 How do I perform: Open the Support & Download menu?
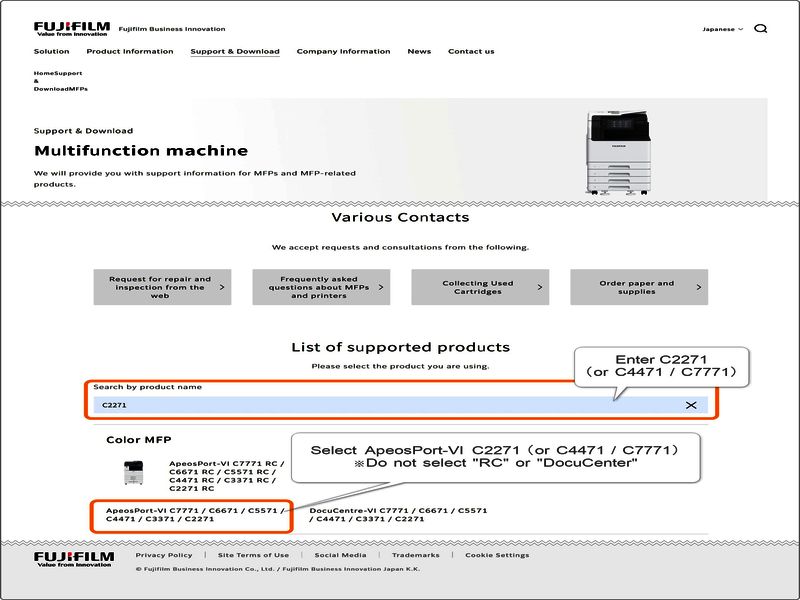[235, 52]
